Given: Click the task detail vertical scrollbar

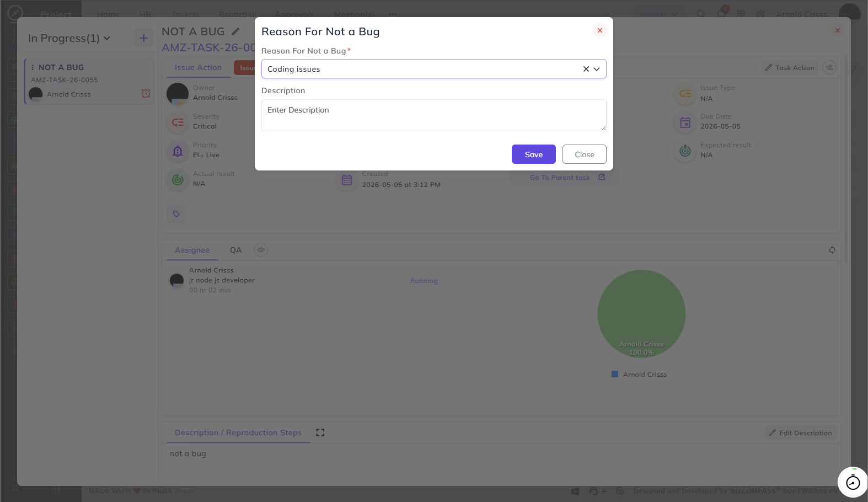Looking at the screenshot, I should click(x=846, y=160).
